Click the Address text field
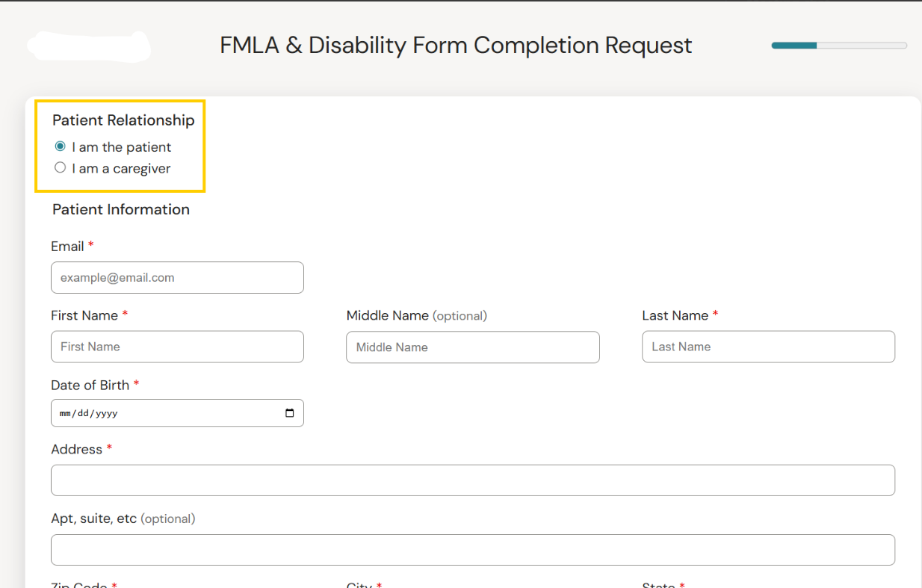The image size is (922, 588). [472, 480]
